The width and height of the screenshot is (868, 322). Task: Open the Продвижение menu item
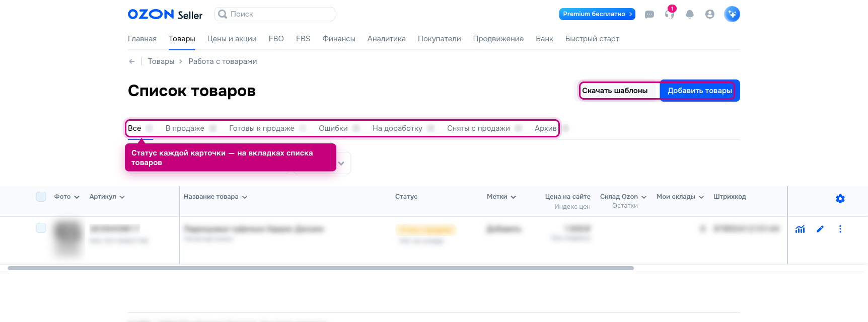point(498,39)
